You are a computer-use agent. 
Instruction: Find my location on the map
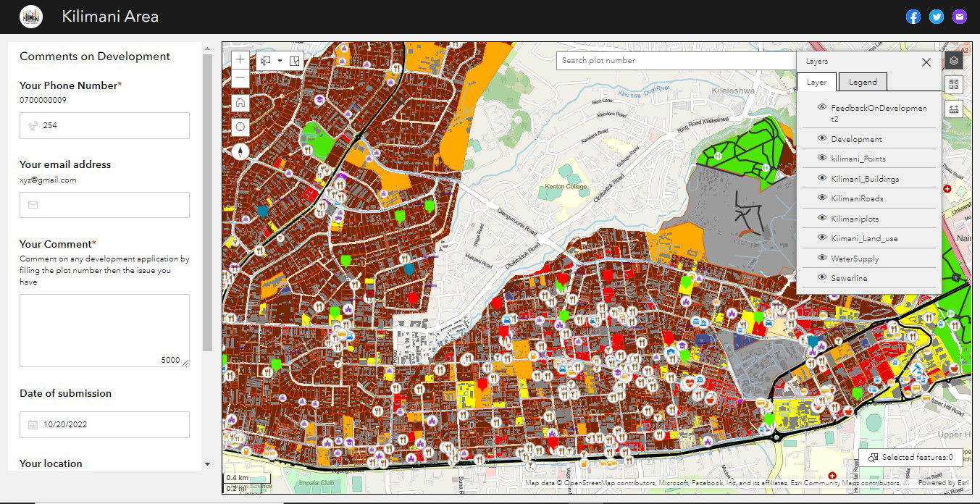point(240,127)
